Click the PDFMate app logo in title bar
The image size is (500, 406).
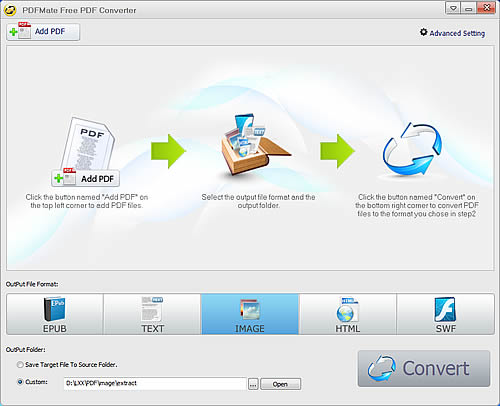[10, 10]
